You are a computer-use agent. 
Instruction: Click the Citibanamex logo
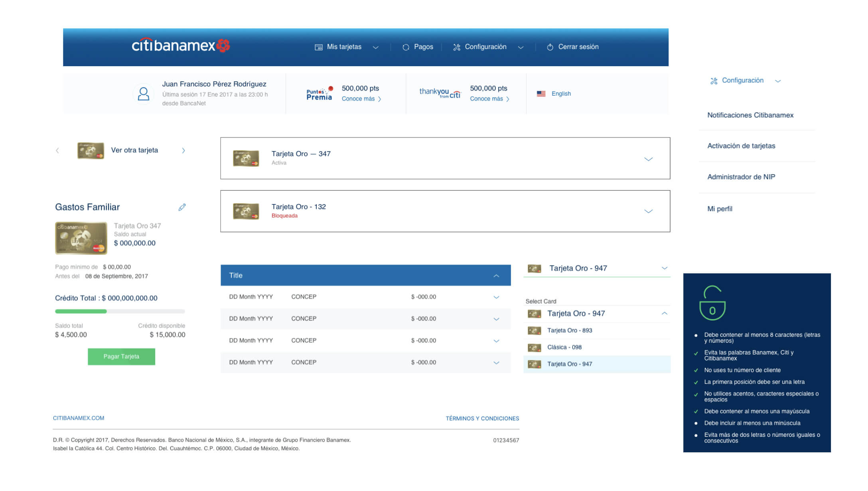pos(180,46)
